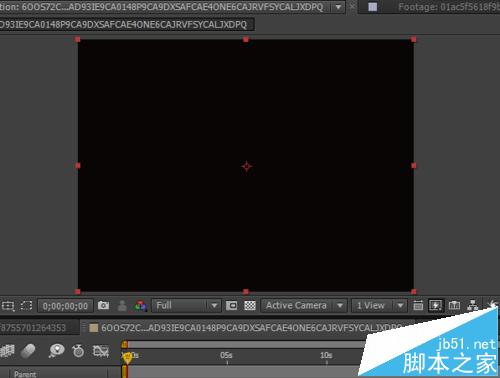Toggle the transparency grid checkerboard icon
This screenshot has width=500, height=378.
point(250,305)
